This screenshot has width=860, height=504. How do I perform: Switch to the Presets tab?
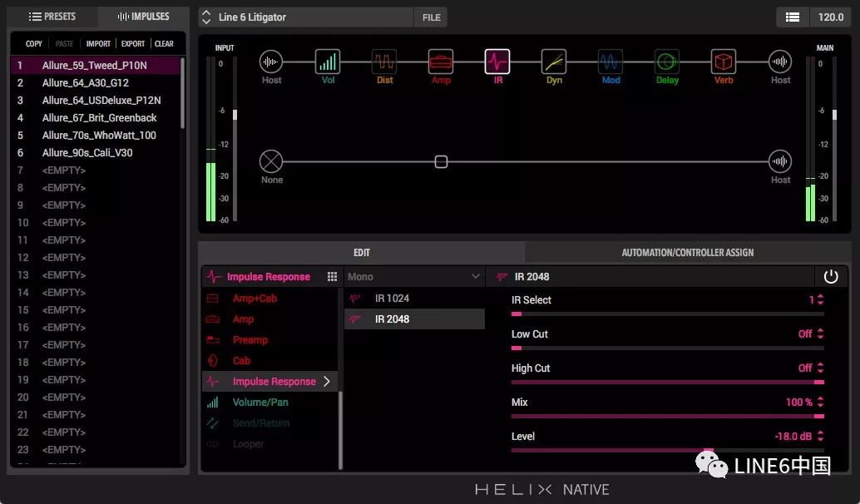click(52, 17)
